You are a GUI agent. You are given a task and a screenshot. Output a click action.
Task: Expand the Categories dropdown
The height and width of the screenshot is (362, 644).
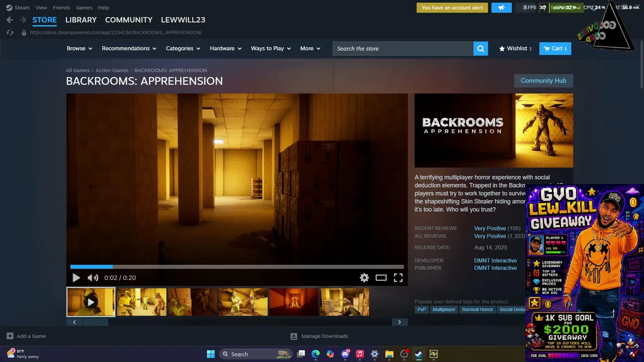tap(183, 49)
